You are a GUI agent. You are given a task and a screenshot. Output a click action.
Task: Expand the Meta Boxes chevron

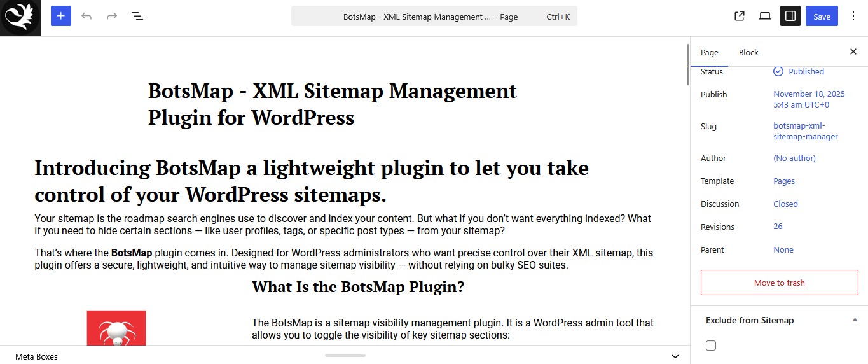[x=675, y=356]
